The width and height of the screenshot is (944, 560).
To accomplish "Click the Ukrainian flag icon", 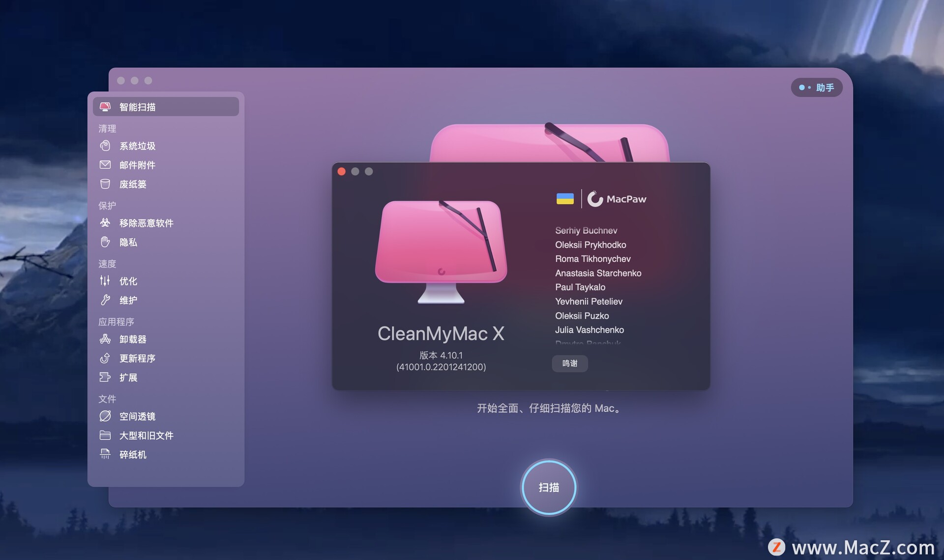I will tap(565, 199).
